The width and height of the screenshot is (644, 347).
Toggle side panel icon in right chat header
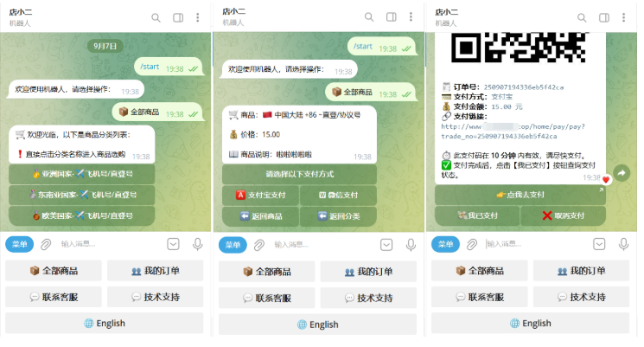coord(603,17)
